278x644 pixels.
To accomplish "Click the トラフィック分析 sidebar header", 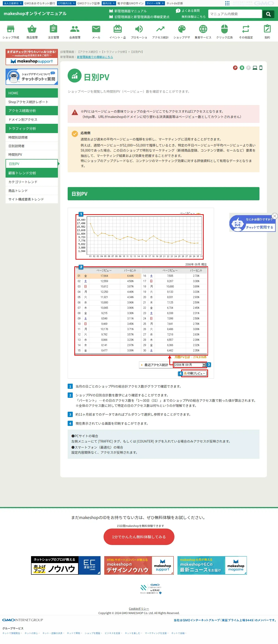I will tap(32, 128).
